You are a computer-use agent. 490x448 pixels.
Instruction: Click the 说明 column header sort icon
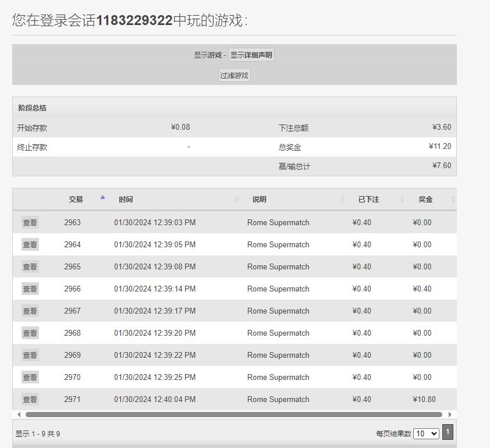coord(342,200)
